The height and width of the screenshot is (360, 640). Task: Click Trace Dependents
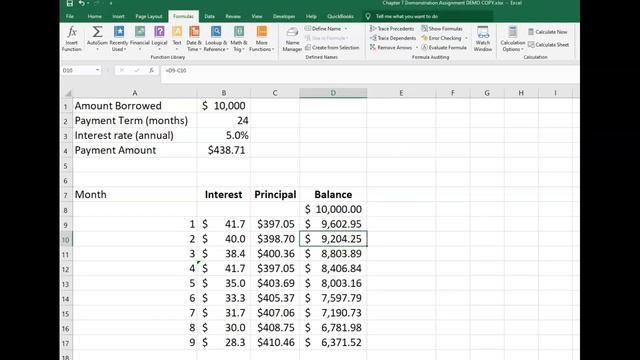(393, 38)
